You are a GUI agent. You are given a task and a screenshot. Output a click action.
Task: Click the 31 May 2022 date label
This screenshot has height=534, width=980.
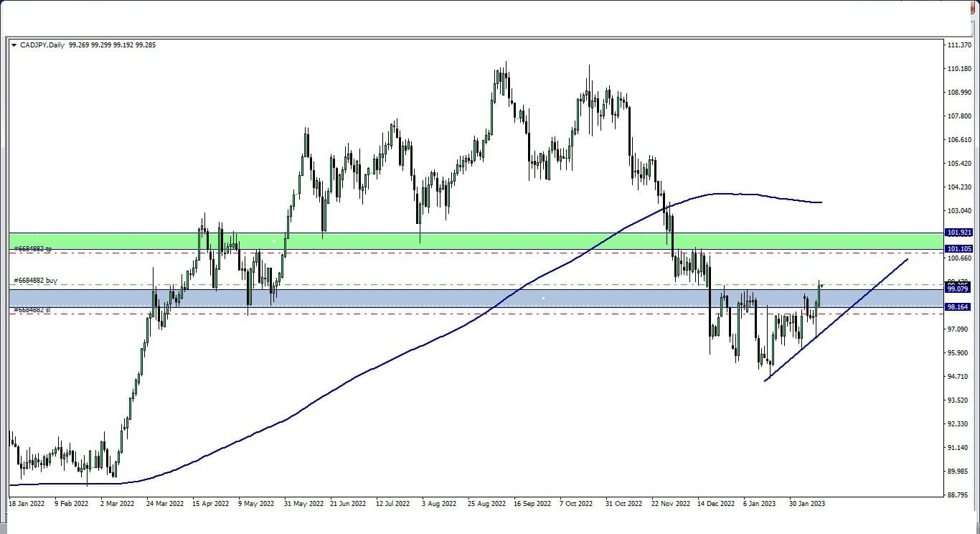tap(303, 504)
